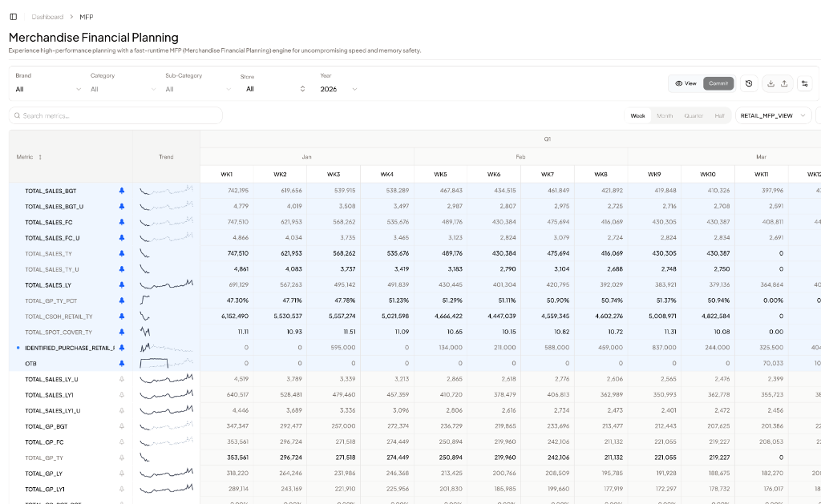Image resolution: width=821 pixels, height=504 pixels.
Task: Switch to Month view tab
Action: [665, 115]
